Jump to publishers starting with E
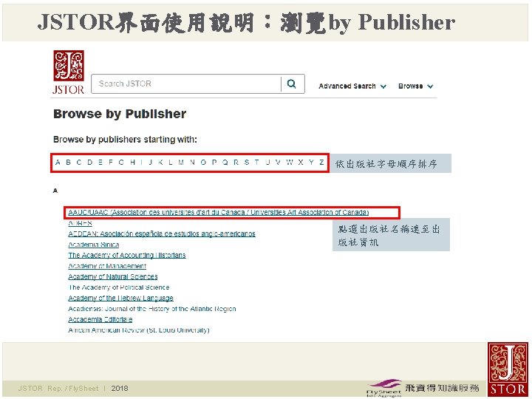Image resolution: width=532 pixels, height=399 pixels. pos(100,163)
